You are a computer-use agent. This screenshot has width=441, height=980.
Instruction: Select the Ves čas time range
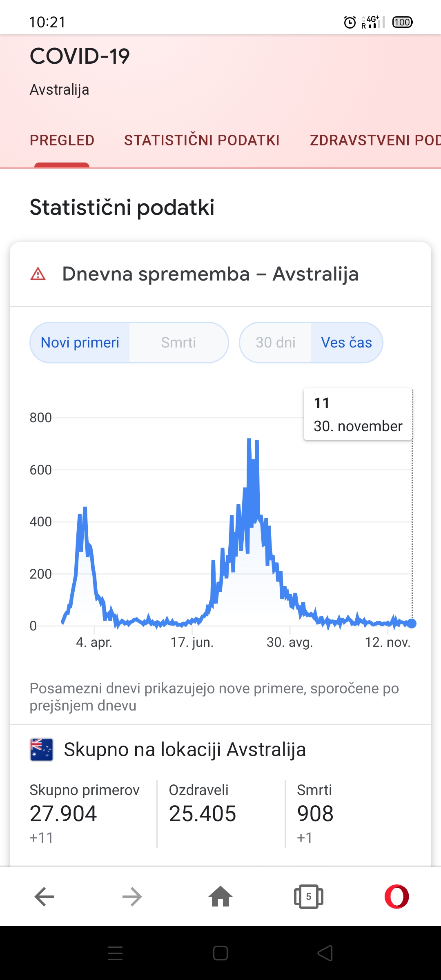[x=346, y=343]
